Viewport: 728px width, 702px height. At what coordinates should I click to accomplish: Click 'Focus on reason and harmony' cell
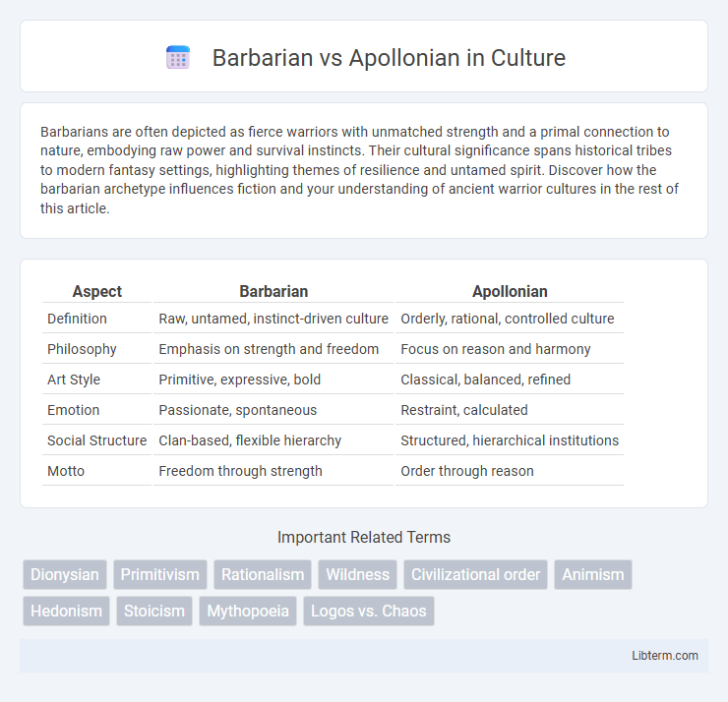510,349
